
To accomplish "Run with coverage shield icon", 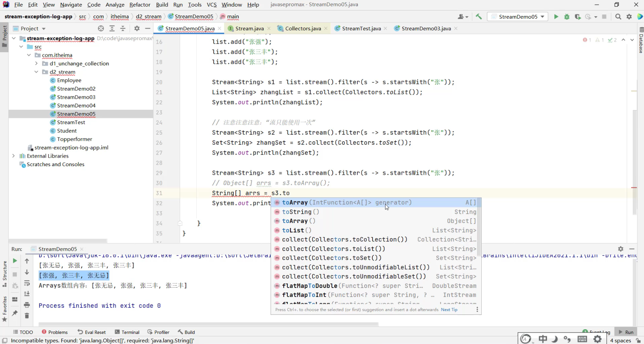I will (x=578, y=17).
